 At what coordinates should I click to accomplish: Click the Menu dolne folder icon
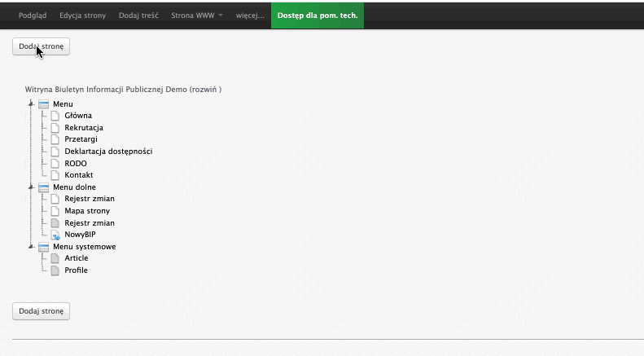click(43, 187)
